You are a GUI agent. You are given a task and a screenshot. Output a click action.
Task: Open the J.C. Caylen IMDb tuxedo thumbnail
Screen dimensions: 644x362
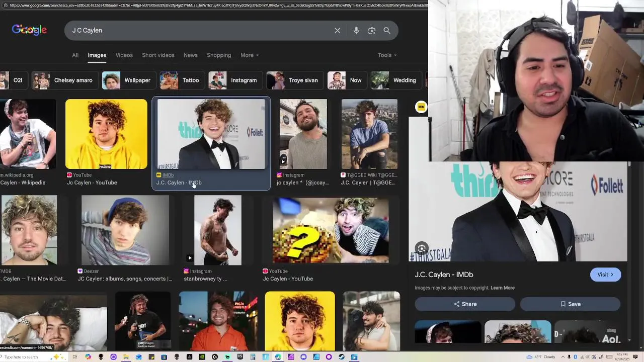[211, 134]
